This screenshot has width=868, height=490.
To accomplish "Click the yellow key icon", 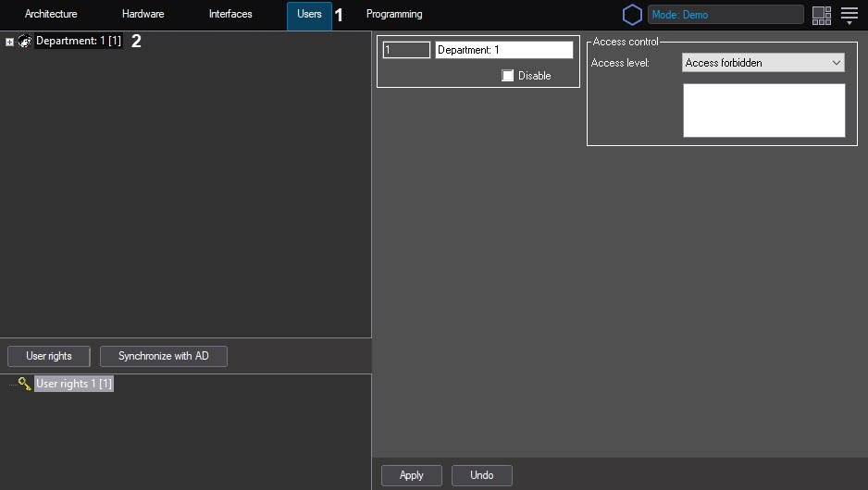I will [x=24, y=384].
